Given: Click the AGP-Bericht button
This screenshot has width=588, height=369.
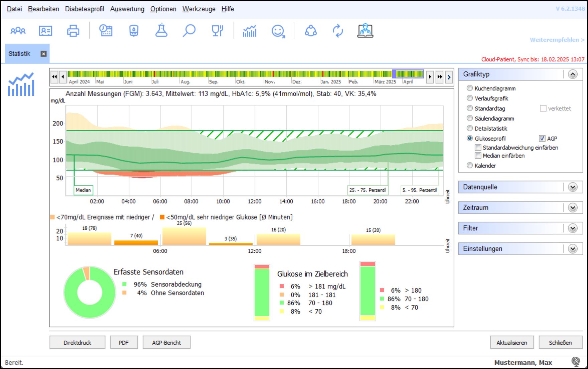Looking at the screenshot, I should point(166,343).
